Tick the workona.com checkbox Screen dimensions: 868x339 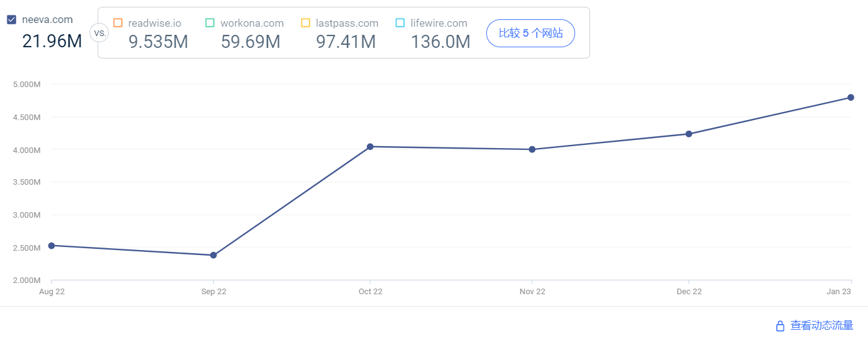coord(210,23)
